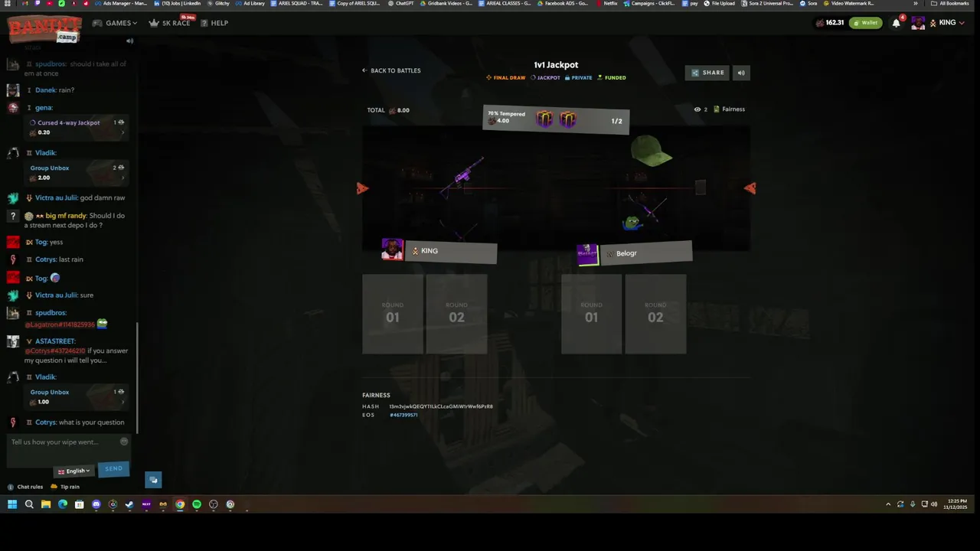Screen dimensions: 980x551
Task: Expand the KING profile dropdown
Action: pyautogui.click(x=962, y=23)
